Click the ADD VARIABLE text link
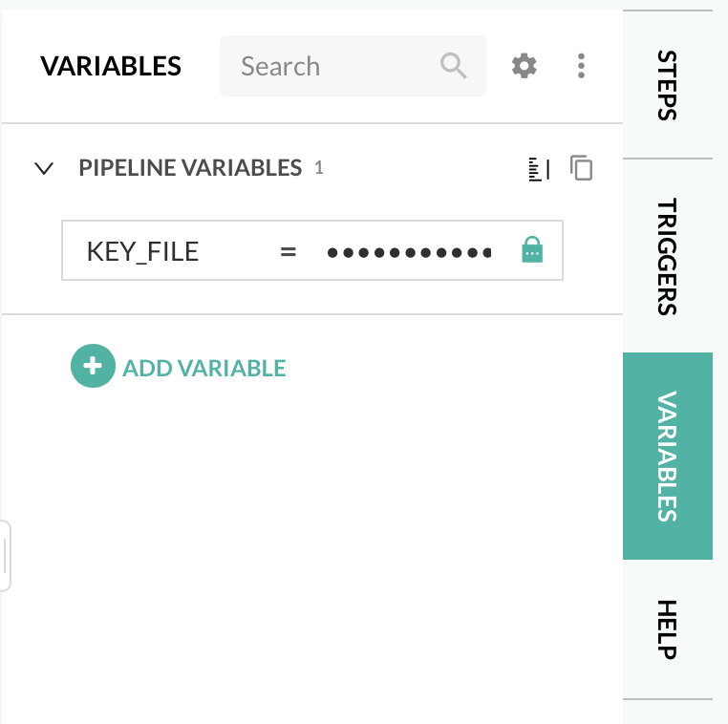728x724 pixels. click(x=204, y=368)
